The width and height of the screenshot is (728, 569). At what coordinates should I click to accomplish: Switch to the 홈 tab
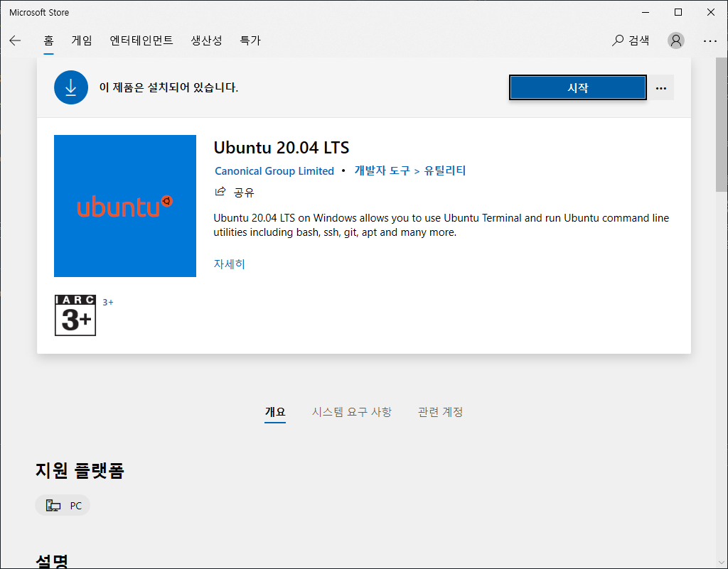coord(49,40)
